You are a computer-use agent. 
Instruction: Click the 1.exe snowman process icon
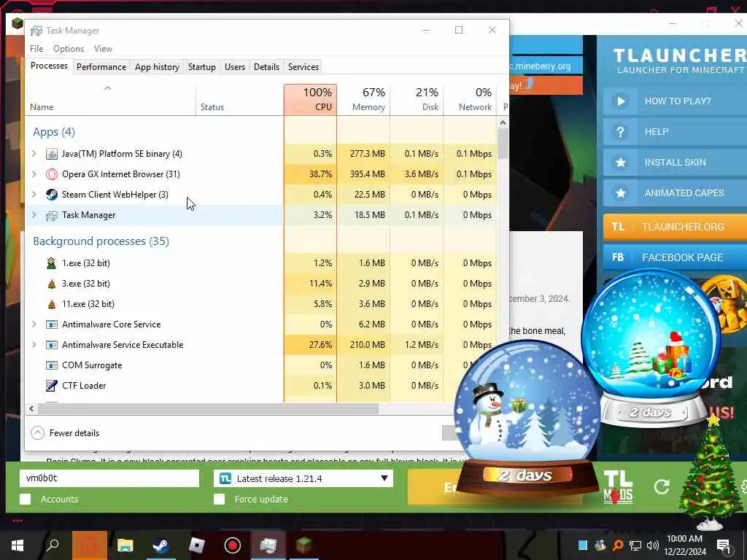(52, 263)
